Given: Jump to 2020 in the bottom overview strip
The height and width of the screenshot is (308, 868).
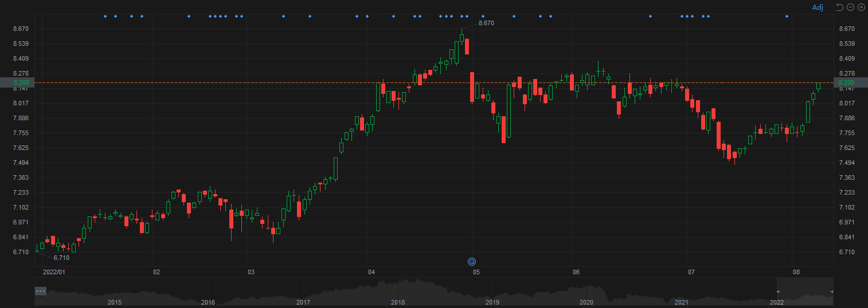Looking at the screenshot, I should point(587,302).
